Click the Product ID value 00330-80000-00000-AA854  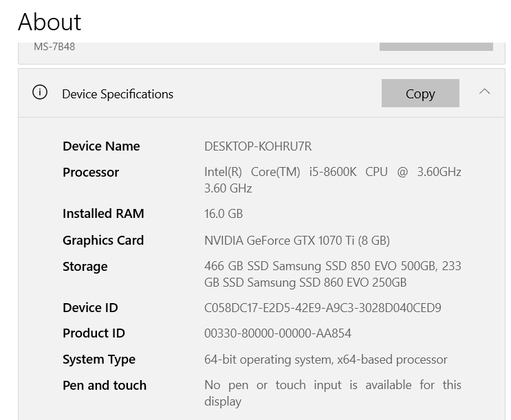(278, 333)
